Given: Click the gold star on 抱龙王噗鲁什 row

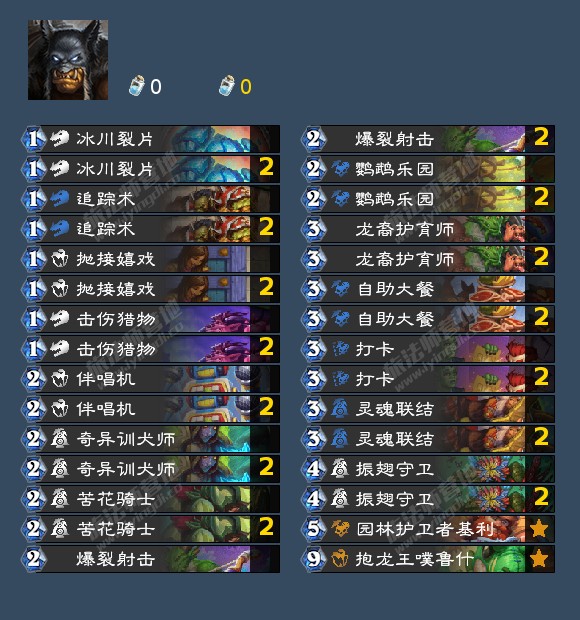Looking at the screenshot, I should [539, 558].
